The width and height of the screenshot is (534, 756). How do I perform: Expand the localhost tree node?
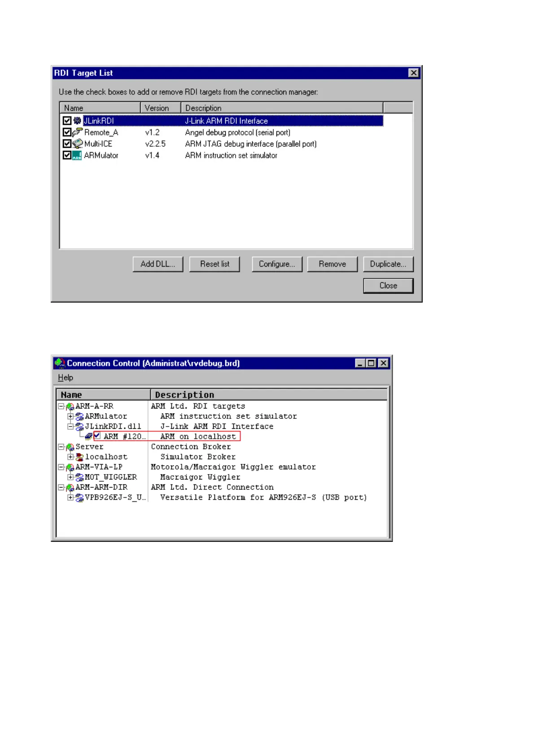(70, 457)
